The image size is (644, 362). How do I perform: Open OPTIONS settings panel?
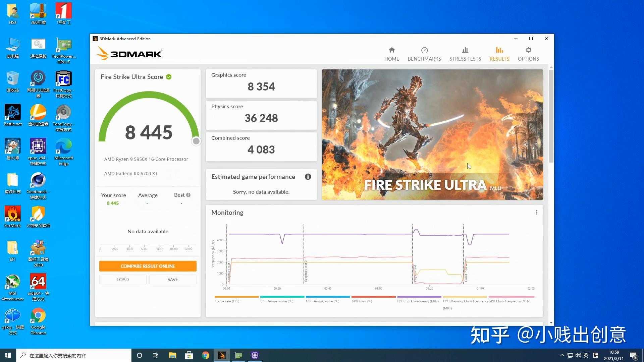pyautogui.click(x=528, y=53)
